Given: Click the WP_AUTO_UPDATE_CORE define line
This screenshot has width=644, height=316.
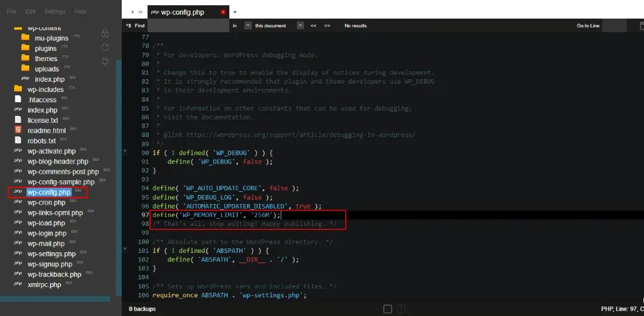Looking at the screenshot, I should coord(225,188).
